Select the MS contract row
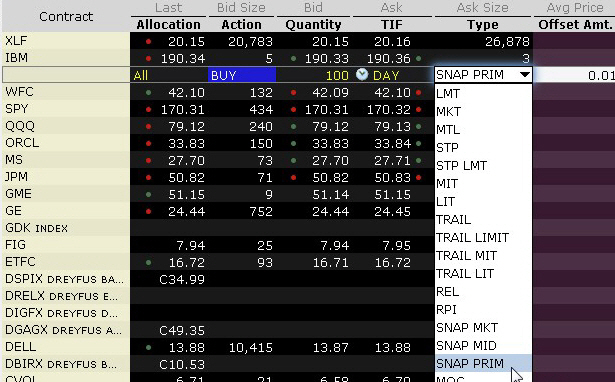This screenshot has height=382, width=615. point(66,160)
